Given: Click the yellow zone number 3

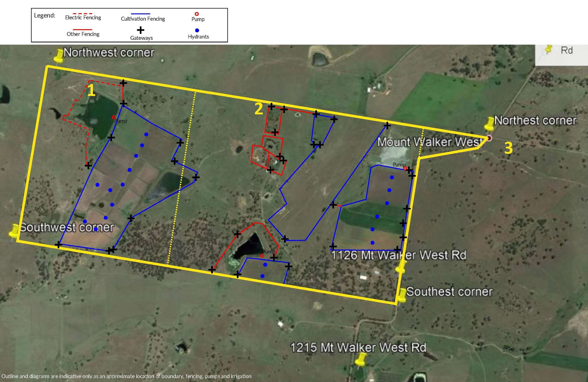Looking at the screenshot, I should [x=508, y=148].
